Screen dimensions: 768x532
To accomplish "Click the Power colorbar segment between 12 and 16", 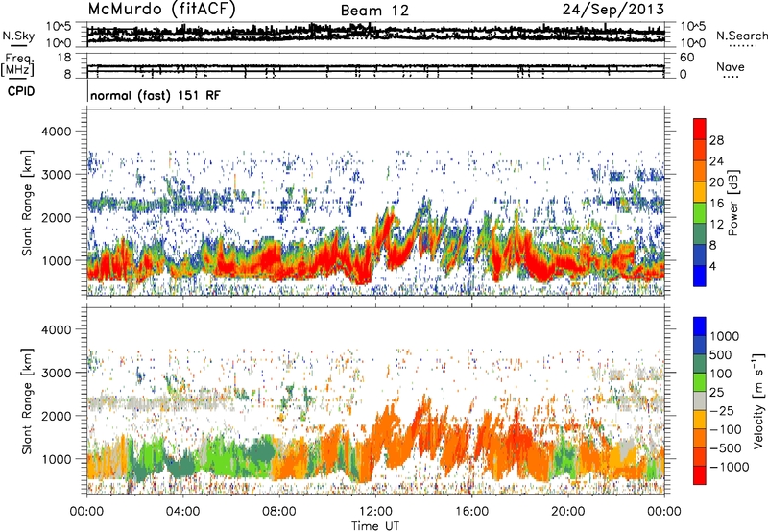I will [x=700, y=213].
